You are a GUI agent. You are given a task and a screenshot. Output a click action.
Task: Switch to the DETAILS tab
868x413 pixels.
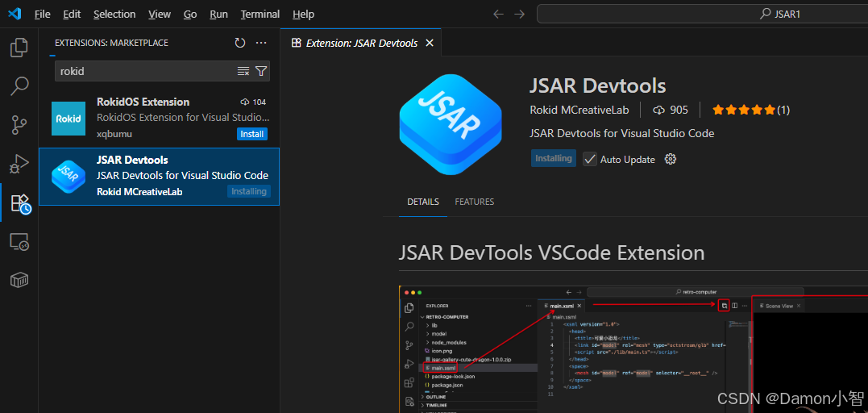point(423,202)
